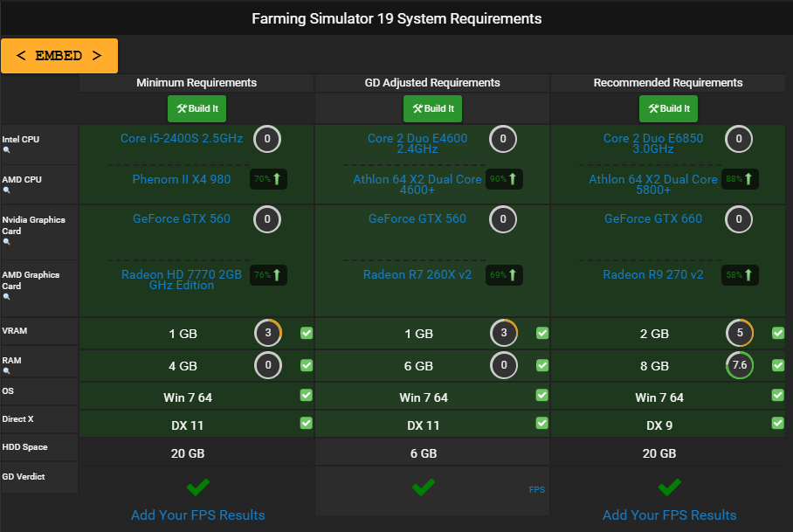The height and width of the screenshot is (532, 793).
Task: Click Build It under Recommended Requirements
Action: 668,108
